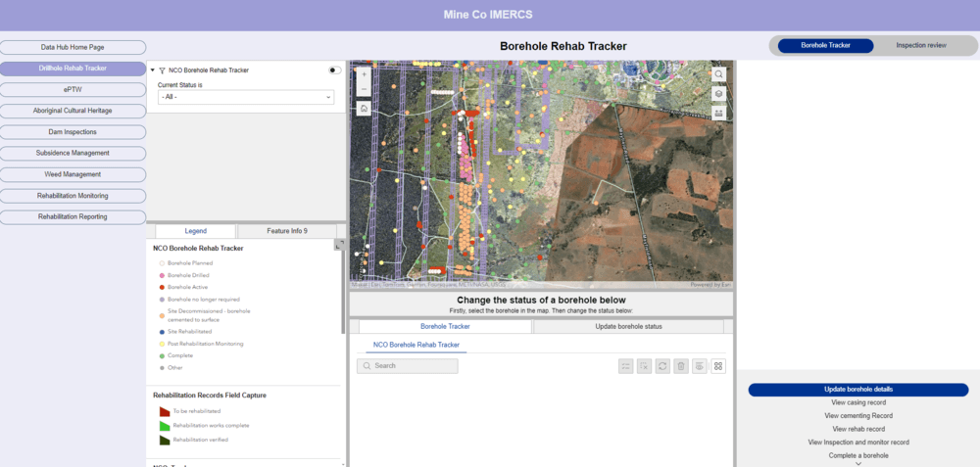This screenshot has width=980, height=467.
Task: Open Subsidence Management page
Action: (73, 153)
